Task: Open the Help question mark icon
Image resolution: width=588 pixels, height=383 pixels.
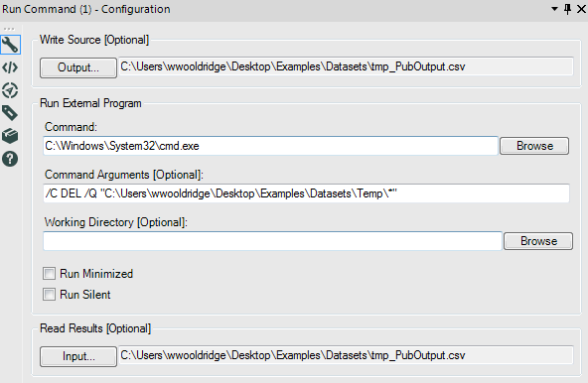Action: (x=10, y=159)
